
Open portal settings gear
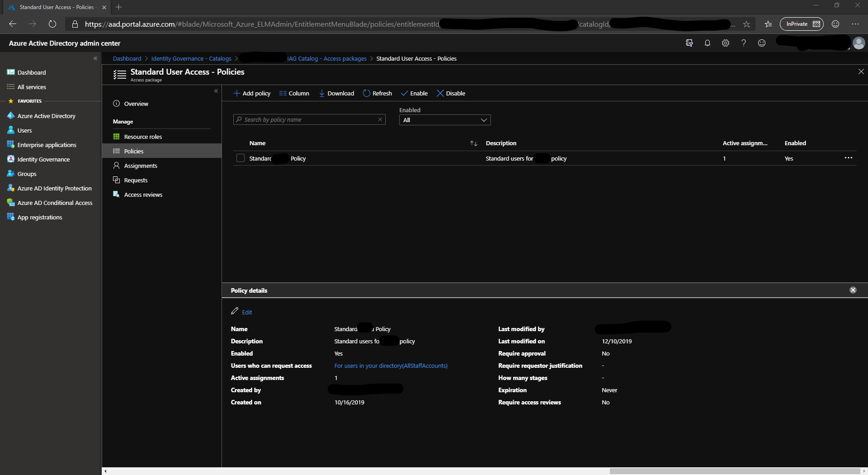725,43
